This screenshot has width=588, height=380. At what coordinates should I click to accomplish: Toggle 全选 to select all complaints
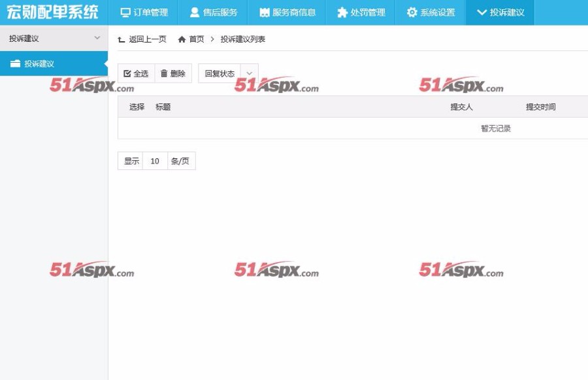135,73
